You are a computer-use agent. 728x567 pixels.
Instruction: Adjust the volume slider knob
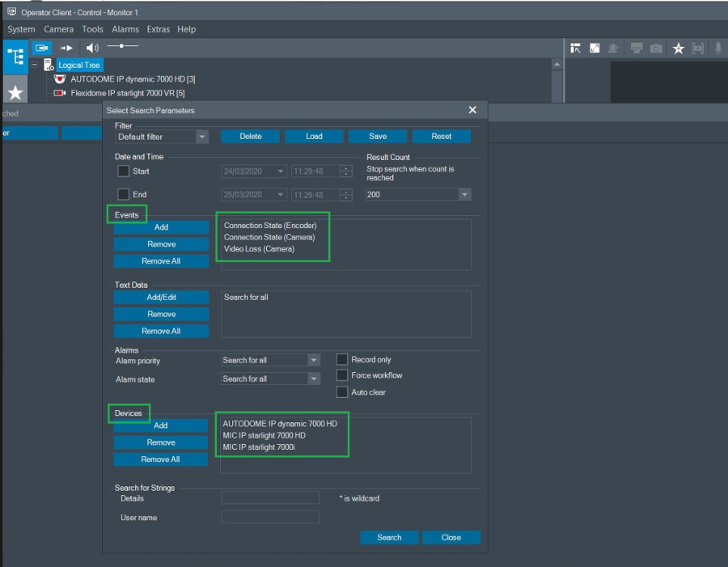pyautogui.click(x=121, y=46)
